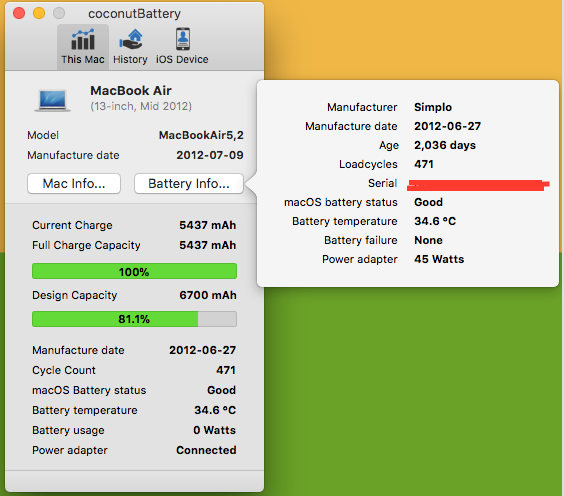
Task: Click the macOS Battery status label in main window
Action: pos(89,390)
